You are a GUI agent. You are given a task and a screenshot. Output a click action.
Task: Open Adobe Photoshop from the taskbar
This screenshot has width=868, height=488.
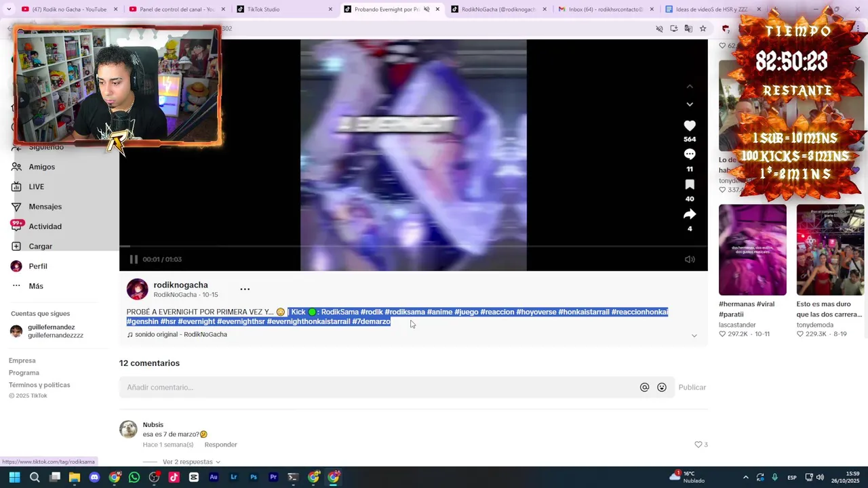coord(254,477)
